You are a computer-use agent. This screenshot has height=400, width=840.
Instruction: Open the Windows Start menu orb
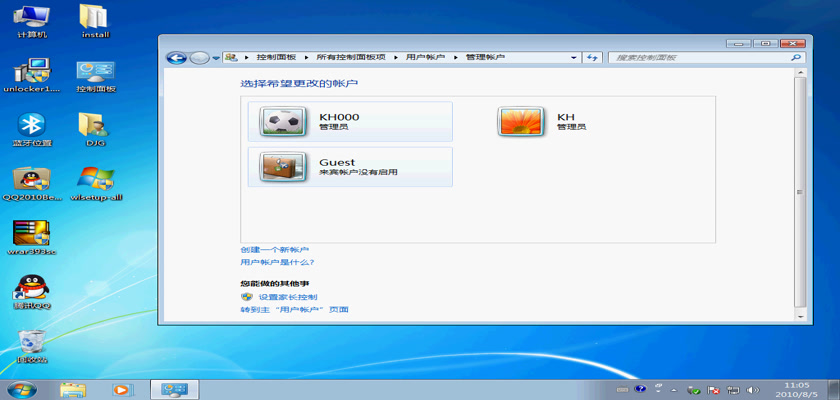point(22,388)
